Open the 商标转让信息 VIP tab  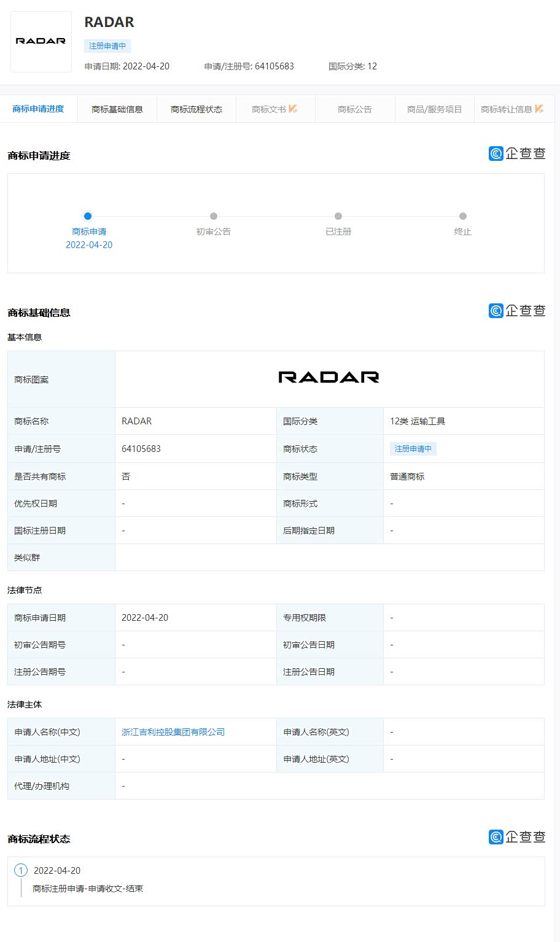(512, 109)
